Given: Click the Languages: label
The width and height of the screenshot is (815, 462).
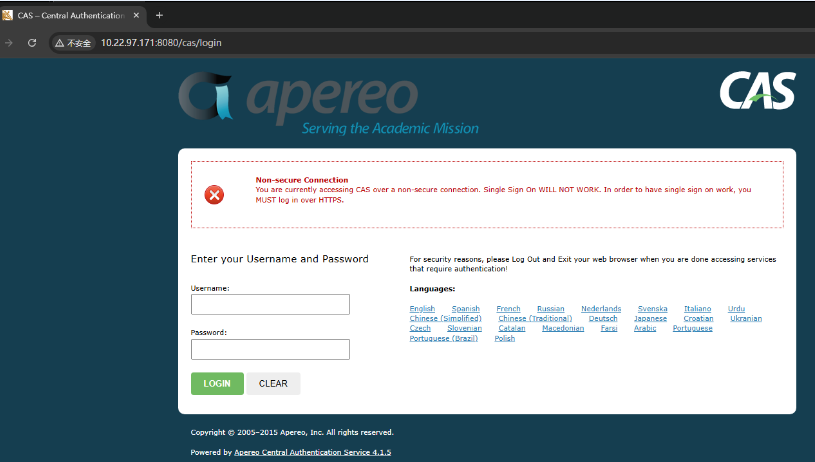Looking at the screenshot, I should [x=432, y=289].
